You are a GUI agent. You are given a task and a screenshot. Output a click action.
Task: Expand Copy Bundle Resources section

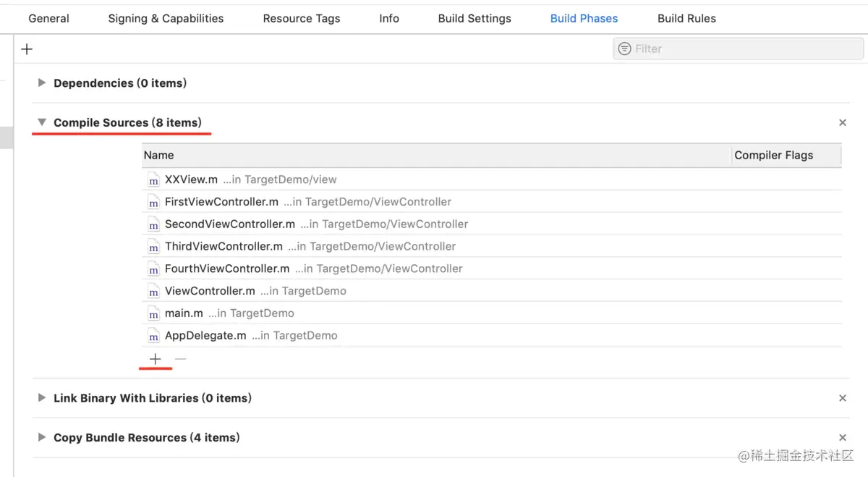pos(42,438)
